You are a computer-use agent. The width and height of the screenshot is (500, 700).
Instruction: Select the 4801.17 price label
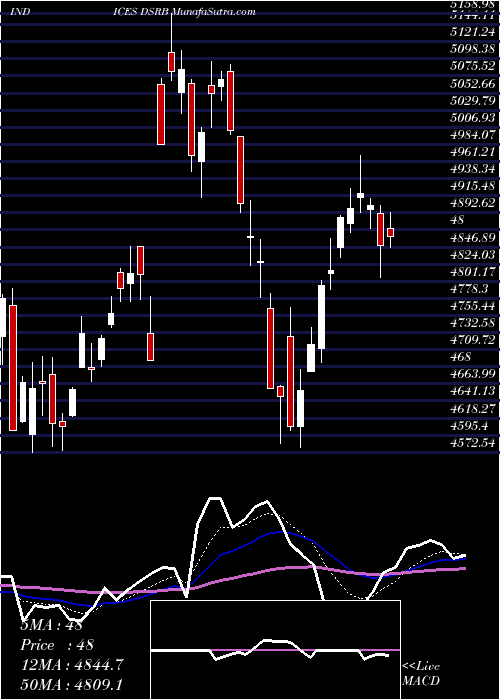tap(472, 271)
